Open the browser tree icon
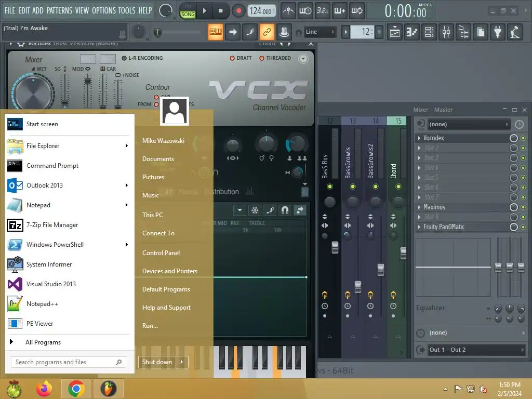 (x=463, y=32)
